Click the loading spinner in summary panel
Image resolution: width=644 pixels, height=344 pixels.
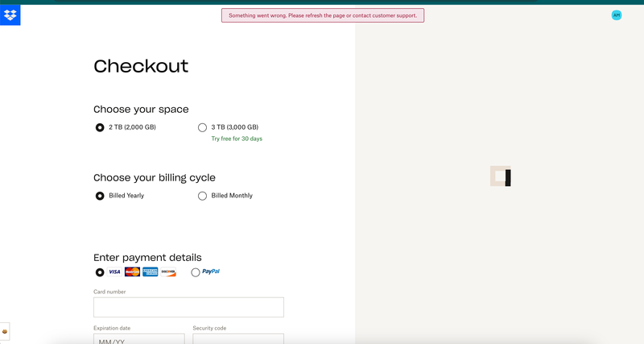coord(501,176)
